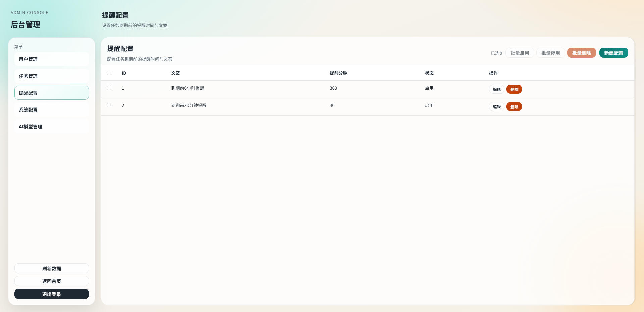Delete the 到期前30分钟提醒 row
The height and width of the screenshot is (312, 644).
pyautogui.click(x=514, y=107)
